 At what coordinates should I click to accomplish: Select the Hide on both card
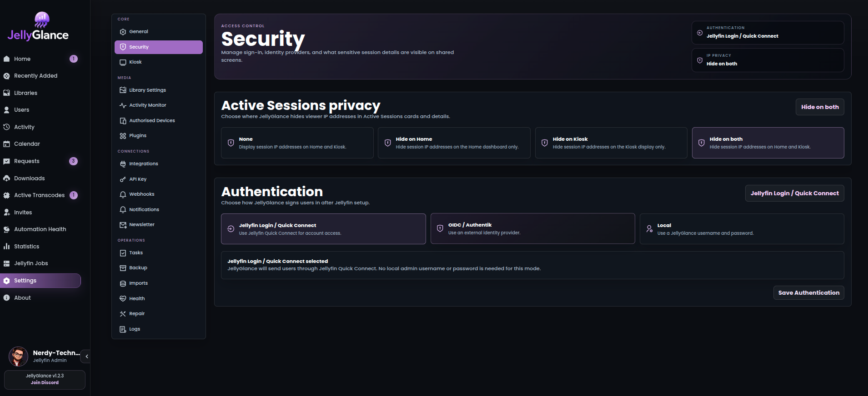coord(768,143)
